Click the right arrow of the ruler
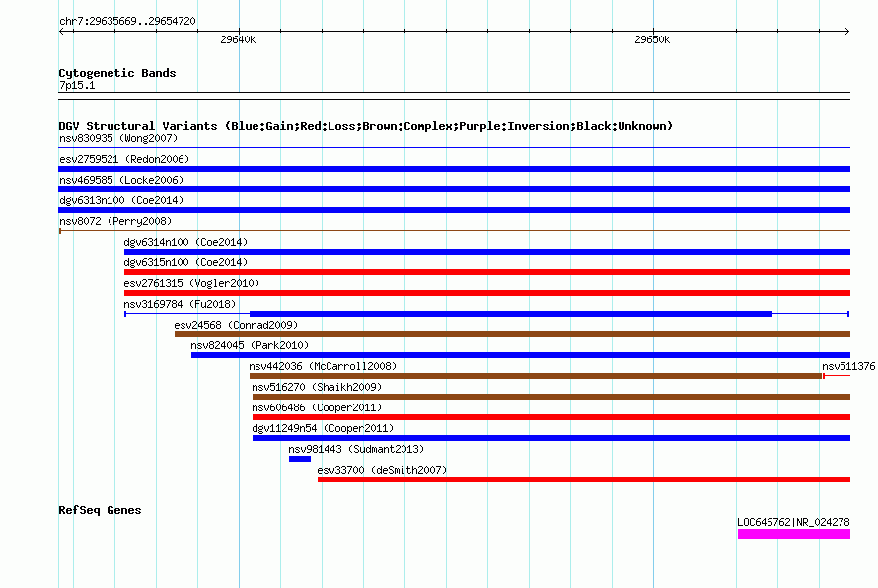The height and width of the screenshot is (588, 878). point(846,31)
